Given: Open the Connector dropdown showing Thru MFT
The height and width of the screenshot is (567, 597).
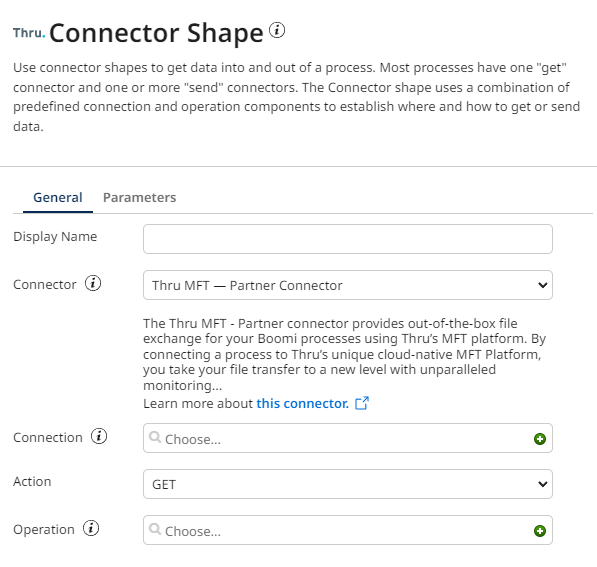Looking at the screenshot, I should [x=348, y=285].
